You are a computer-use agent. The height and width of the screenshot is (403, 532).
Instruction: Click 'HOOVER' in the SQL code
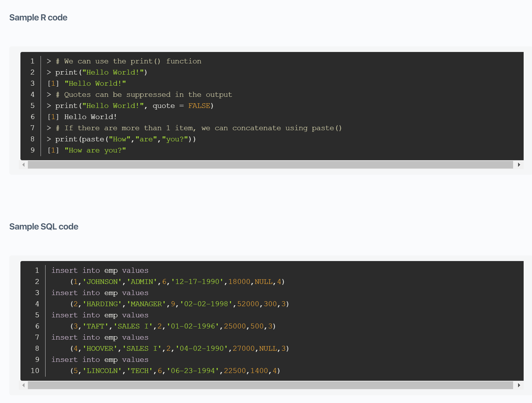click(100, 349)
